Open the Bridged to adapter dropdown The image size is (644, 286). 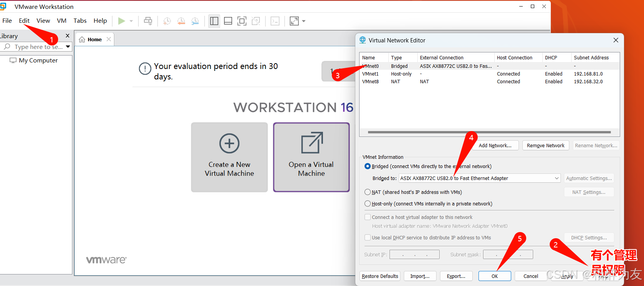480,178
